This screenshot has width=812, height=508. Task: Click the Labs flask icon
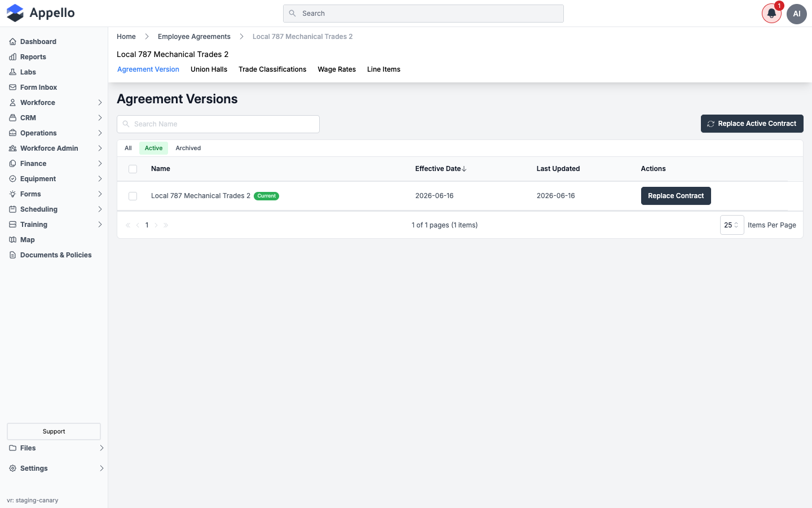pyautogui.click(x=12, y=72)
